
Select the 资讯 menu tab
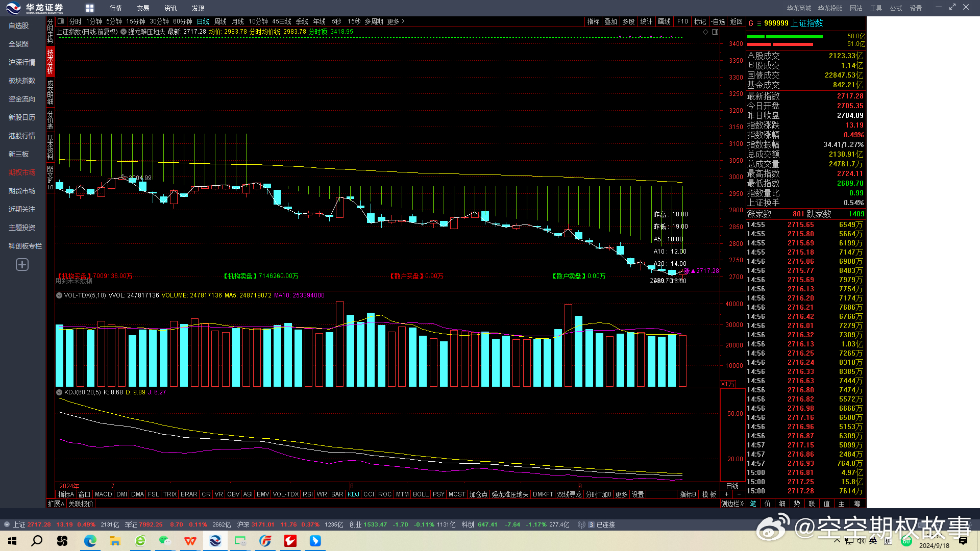point(170,8)
